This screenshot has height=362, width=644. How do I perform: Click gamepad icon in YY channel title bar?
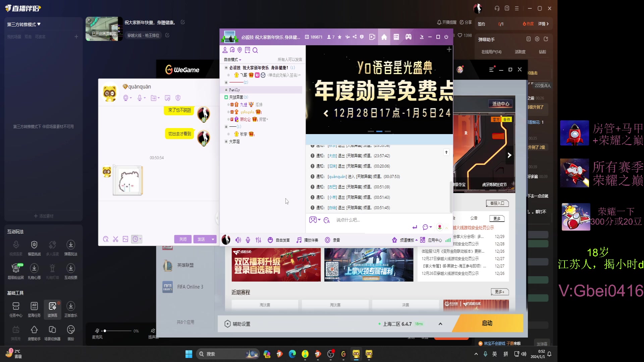click(x=409, y=37)
